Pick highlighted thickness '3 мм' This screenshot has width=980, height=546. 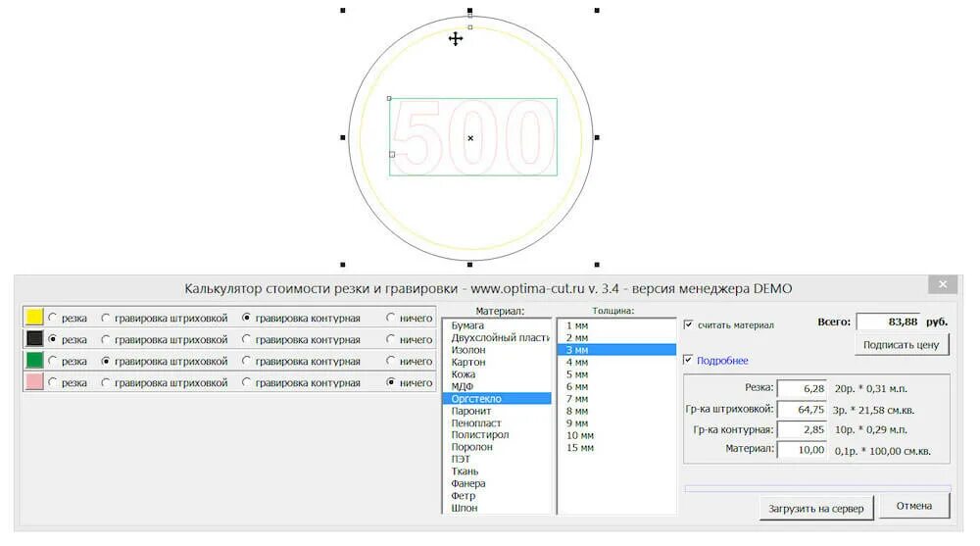pos(616,350)
